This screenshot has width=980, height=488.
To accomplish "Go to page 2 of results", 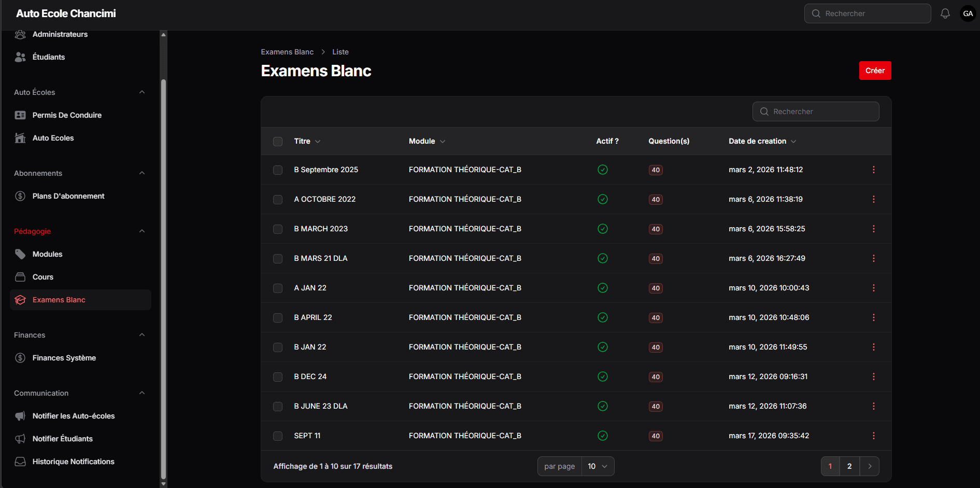I will (x=849, y=466).
